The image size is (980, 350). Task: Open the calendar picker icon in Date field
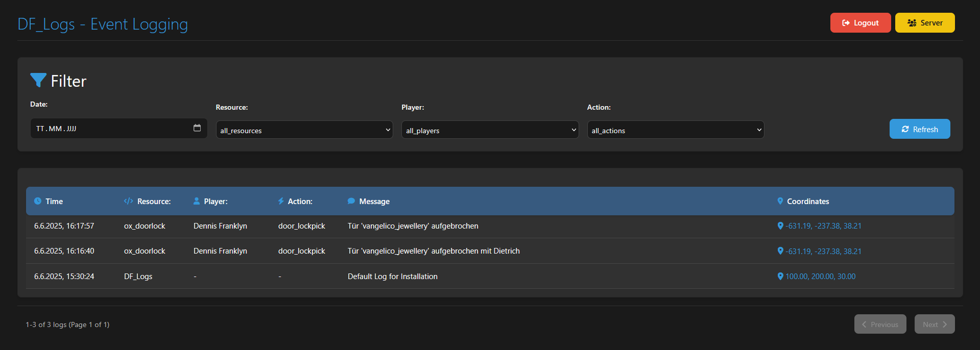[x=197, y=128]
